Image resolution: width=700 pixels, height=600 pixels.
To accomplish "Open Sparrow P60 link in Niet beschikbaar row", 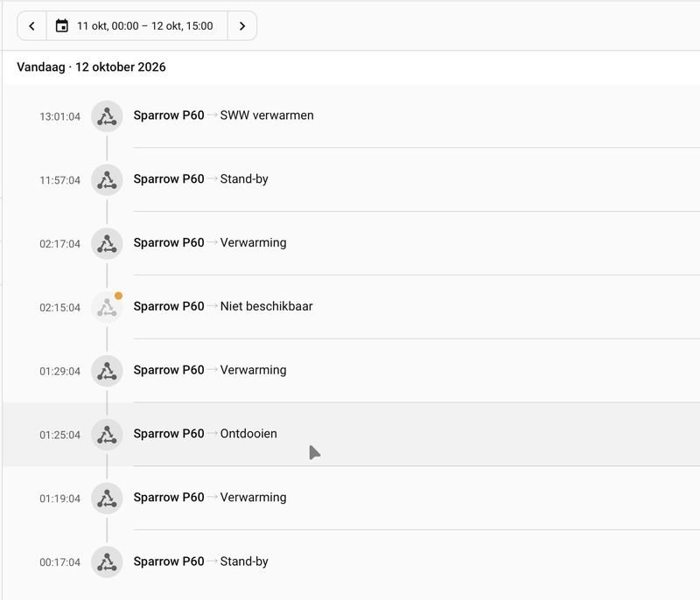I will (x=169, y=306).
